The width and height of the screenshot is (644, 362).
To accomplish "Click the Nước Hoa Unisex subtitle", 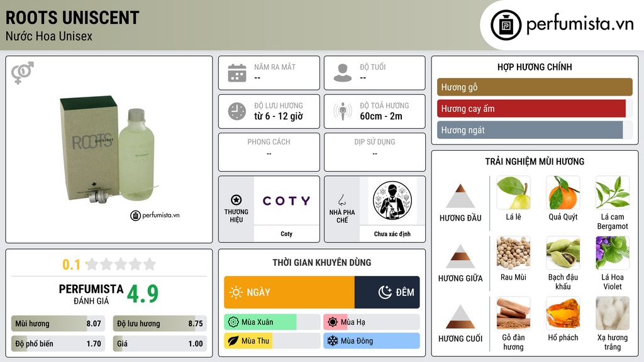I will [x=49, y=36].
